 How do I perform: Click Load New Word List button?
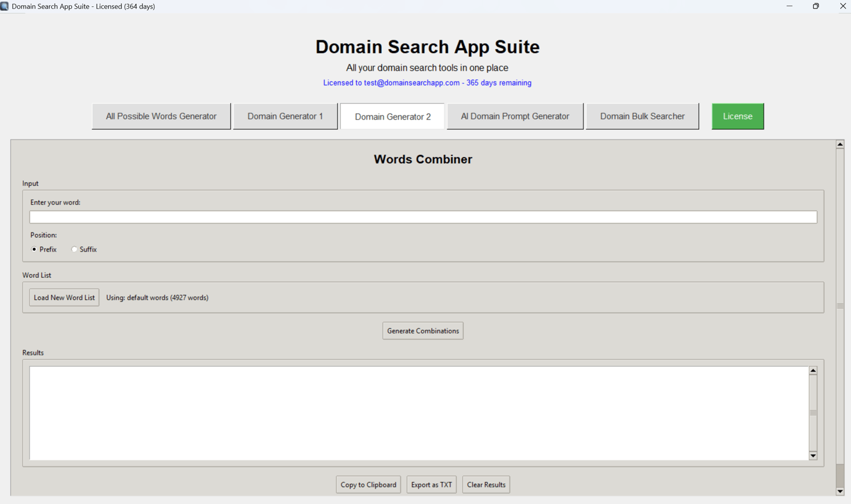(64, 298)
